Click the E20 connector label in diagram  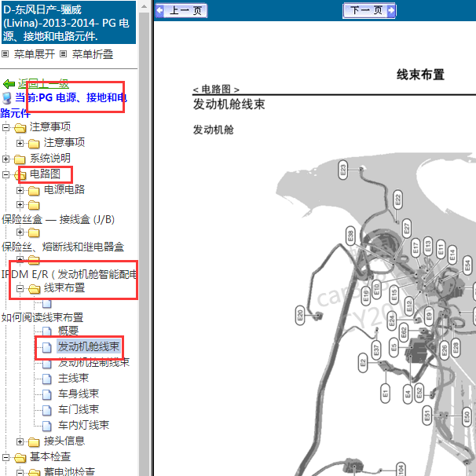300,316
